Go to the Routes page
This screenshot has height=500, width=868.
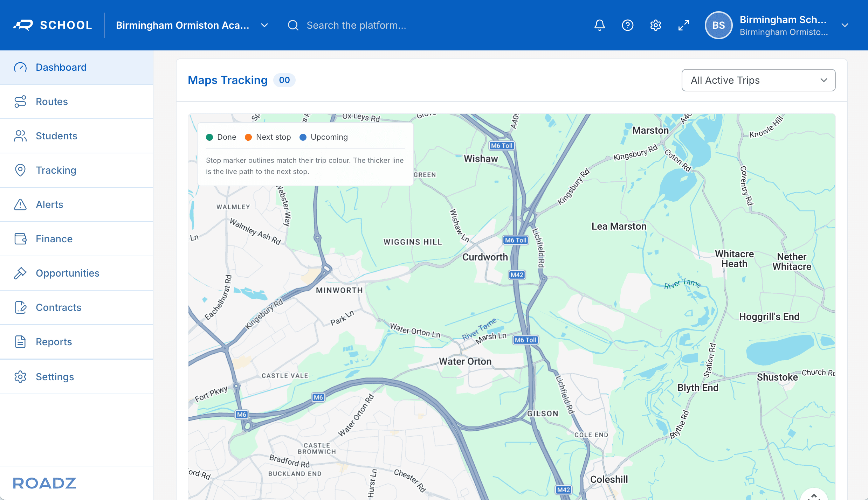(x=76, y=102)
